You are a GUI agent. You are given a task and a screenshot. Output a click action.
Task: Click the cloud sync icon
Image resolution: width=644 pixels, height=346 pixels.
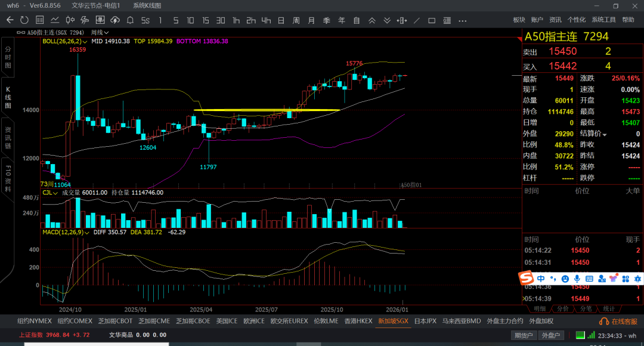(x=115, y=20)
